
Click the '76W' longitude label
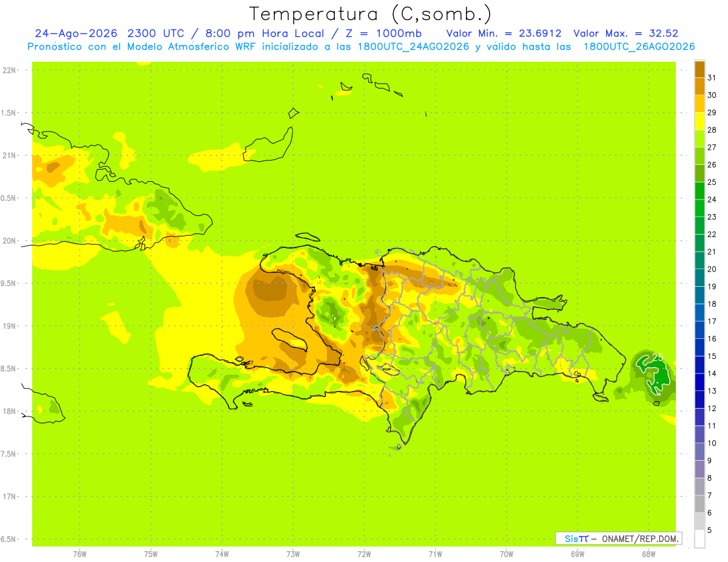(x=79, y=554)
